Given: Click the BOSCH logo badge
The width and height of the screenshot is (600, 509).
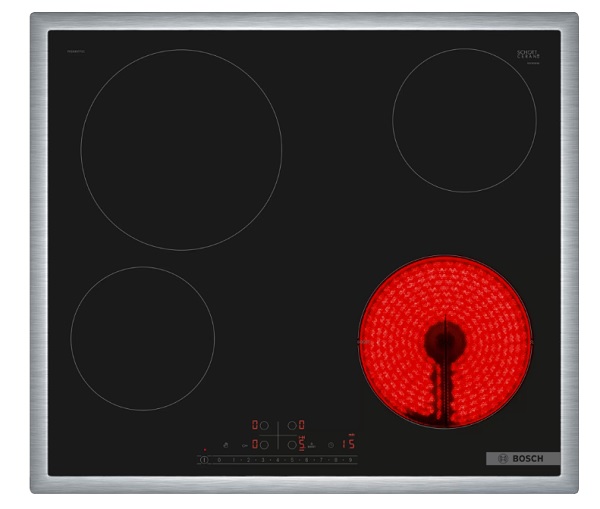Looking at the screenshot, I should (523, 458).
